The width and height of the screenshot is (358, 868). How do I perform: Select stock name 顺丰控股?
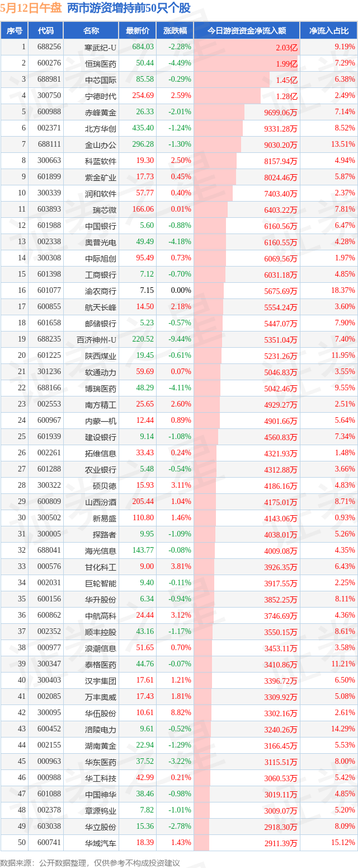[101, 632]
